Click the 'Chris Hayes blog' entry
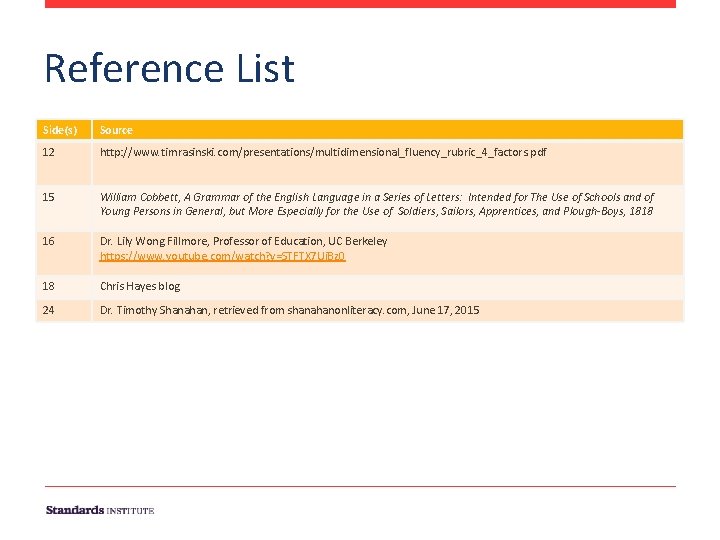 tap(140, 287)
